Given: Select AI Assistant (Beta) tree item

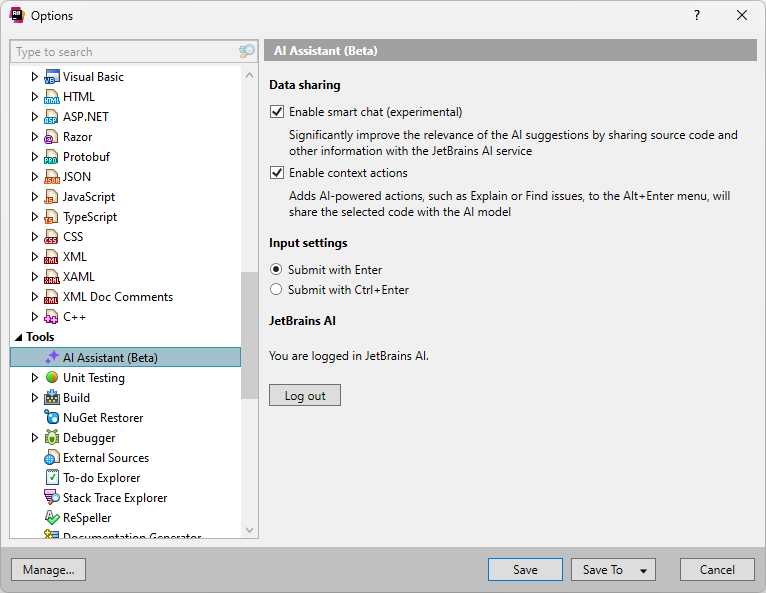Looking at the screenshot, I should tap(110, 357).
